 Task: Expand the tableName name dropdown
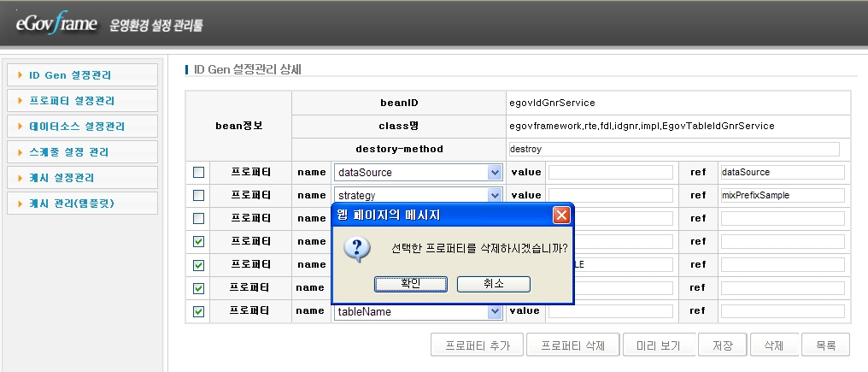pos(494,312)
